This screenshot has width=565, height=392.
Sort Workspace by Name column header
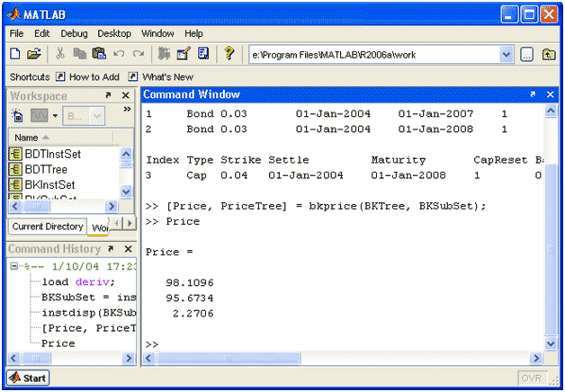60,138
